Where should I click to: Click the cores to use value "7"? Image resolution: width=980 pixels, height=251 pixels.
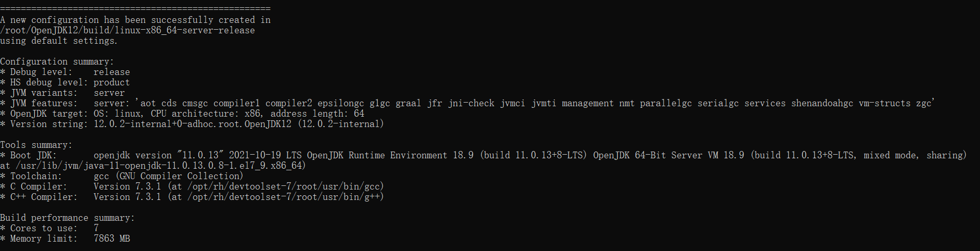[x=96, y=228]
